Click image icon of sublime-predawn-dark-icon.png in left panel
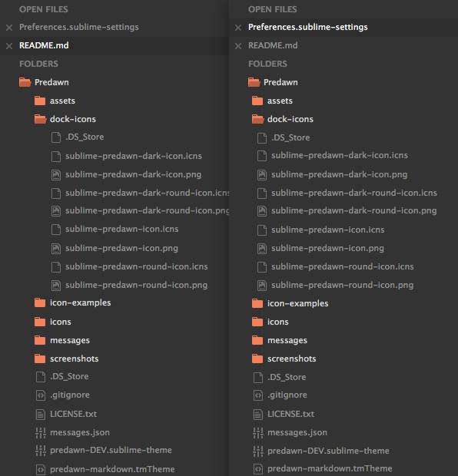The image size is (458, 476). click(56, 175)
